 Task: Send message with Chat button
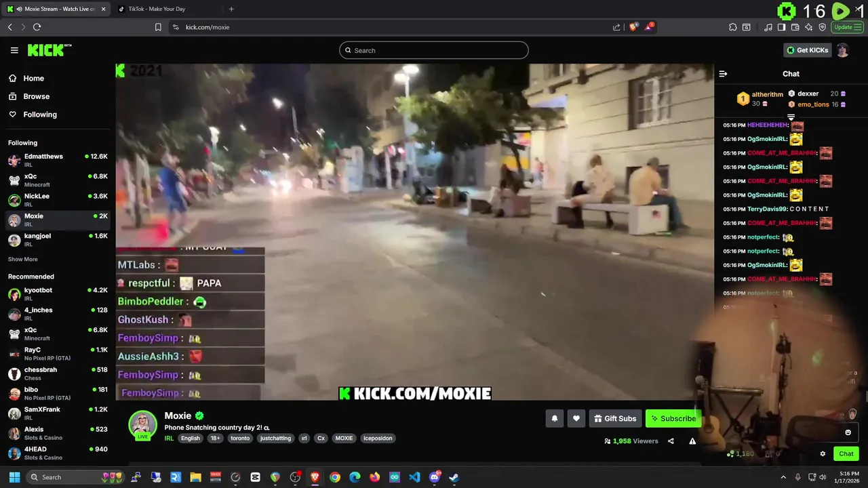pyautogui.click(x=846, y=454)
